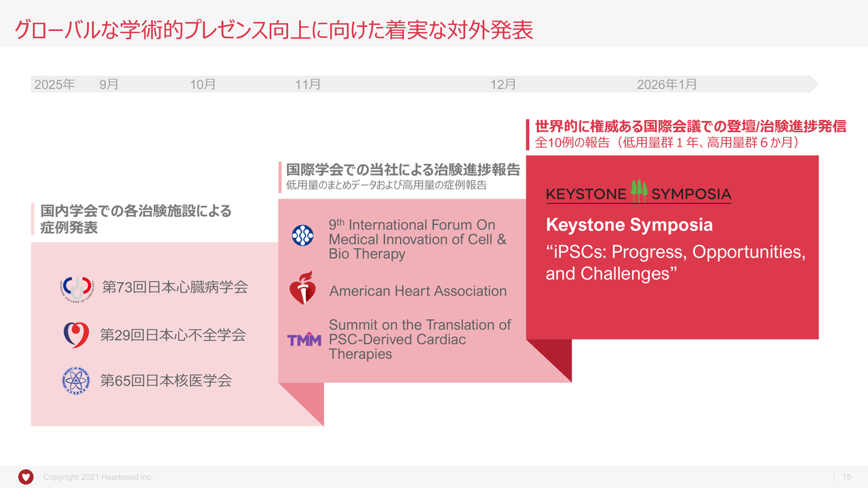Viewport: 868px width, 488px height.
Task: Select the 11月 marker on the timeline
Action: [308, 85]
